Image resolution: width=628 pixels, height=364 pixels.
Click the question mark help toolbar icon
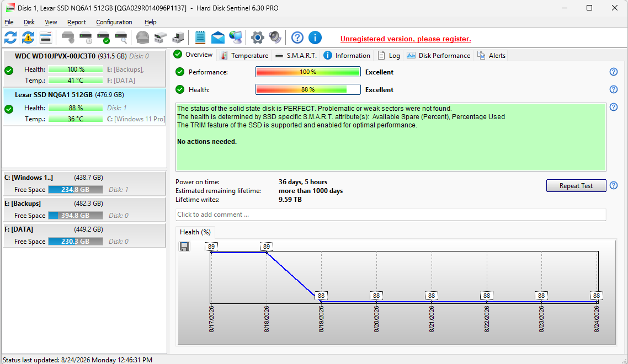(297, 38)
